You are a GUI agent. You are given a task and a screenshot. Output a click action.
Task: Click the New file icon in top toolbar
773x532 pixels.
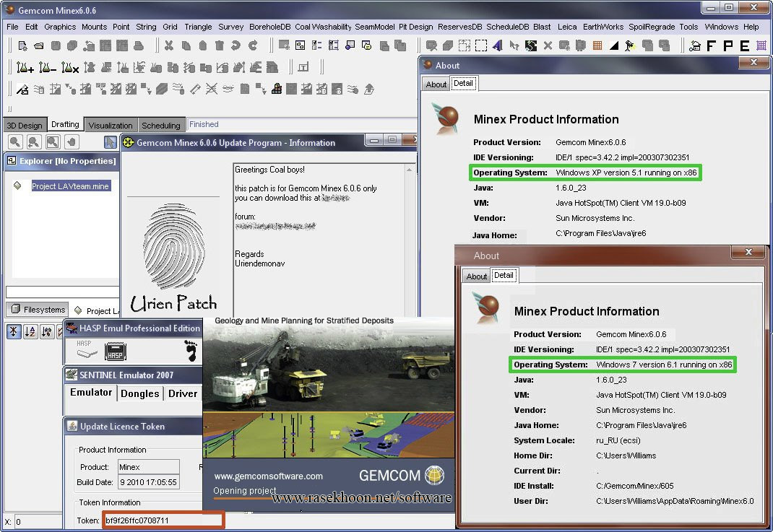click(x=22, y=45)
